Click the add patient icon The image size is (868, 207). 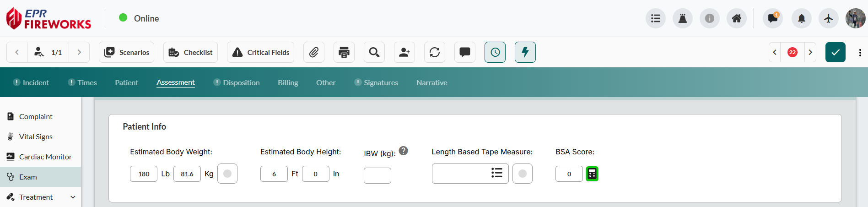(x=404, y=52)
